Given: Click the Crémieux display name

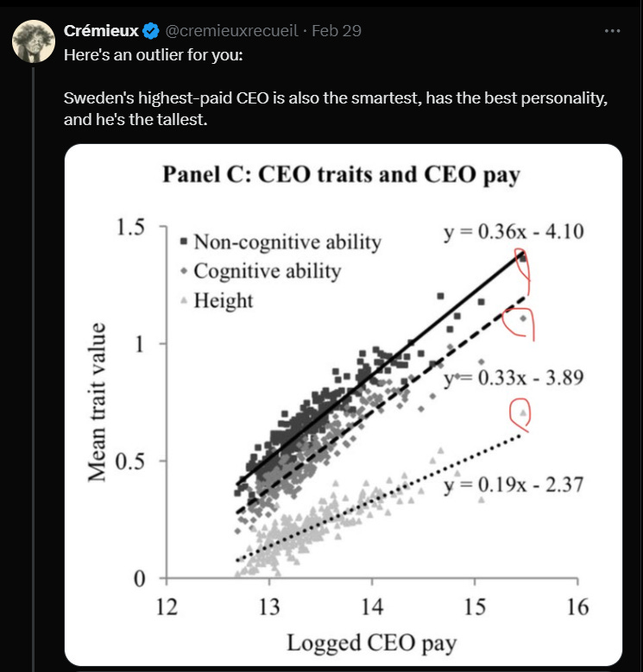Looking at the screenshot, I should [x=101, y=31].
